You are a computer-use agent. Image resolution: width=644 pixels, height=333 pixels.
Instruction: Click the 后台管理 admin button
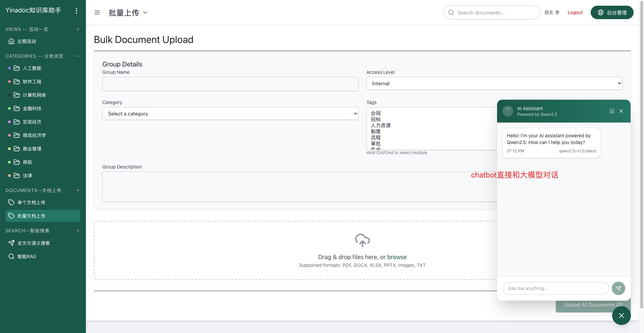(612, 12)
